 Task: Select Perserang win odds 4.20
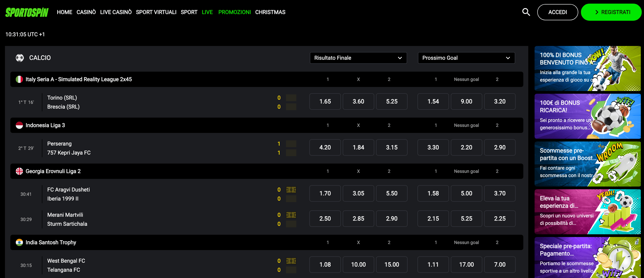(325, 147)
